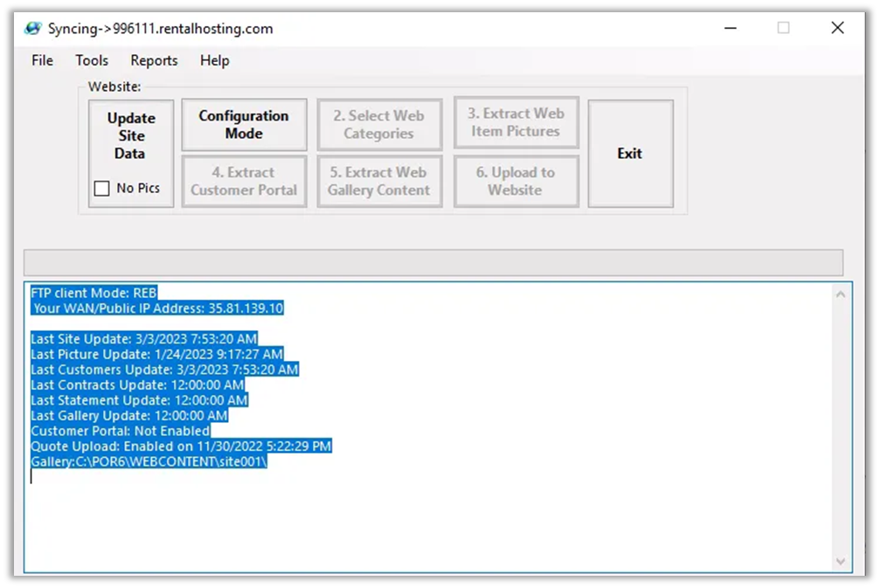Click 2. Select Web Categories button

tap(378, 125)
